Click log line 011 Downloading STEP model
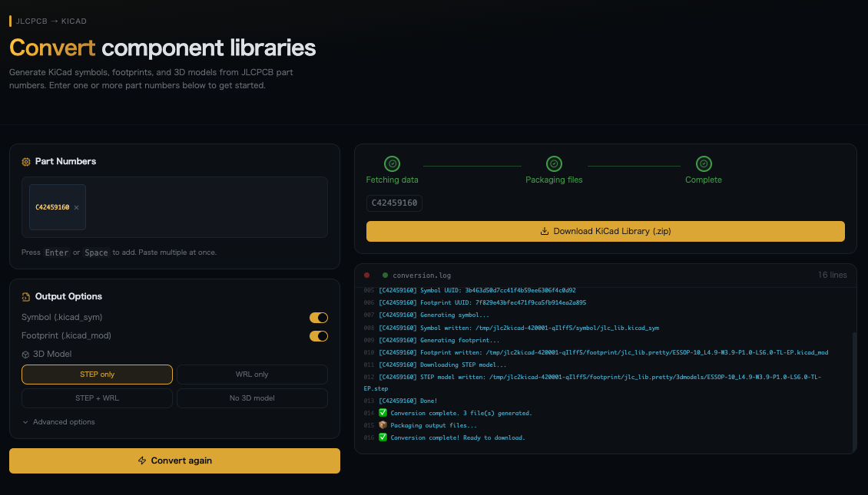The width and height of the screenshot is (868, 495). coord(442,365)
